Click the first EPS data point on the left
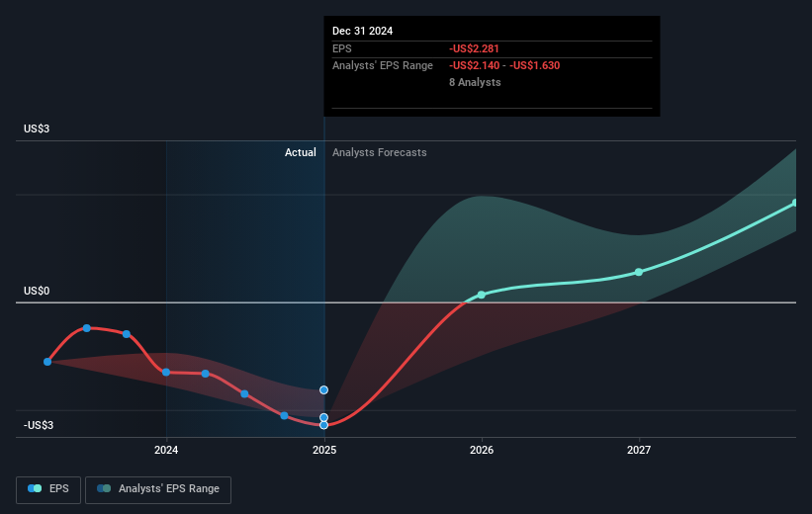812x514 pixels. coord(47,362)
